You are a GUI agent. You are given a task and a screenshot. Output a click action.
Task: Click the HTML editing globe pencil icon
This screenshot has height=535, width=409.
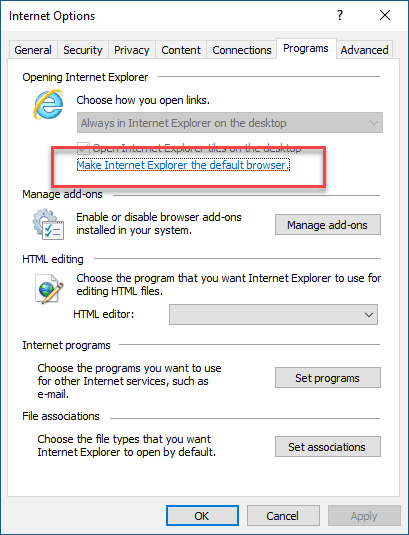(49, 289)
